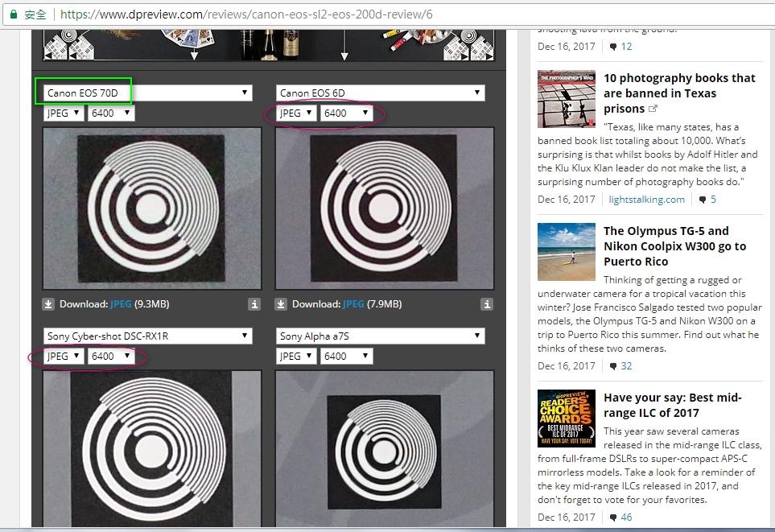Open JPEG format dropdown under Sony Alpha a7S
This screenshot has width=775, height=532.
pos(295,357)
